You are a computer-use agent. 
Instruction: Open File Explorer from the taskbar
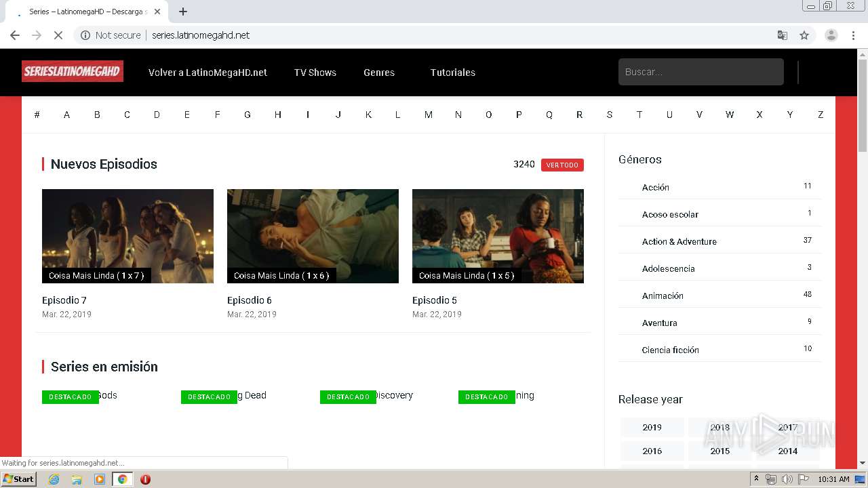coord(77,479)
